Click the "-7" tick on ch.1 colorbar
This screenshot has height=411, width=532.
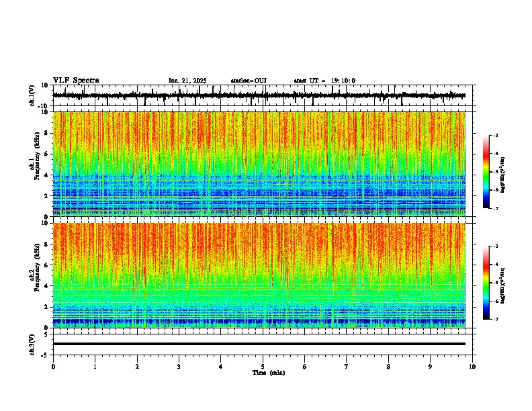coord(496,208)
